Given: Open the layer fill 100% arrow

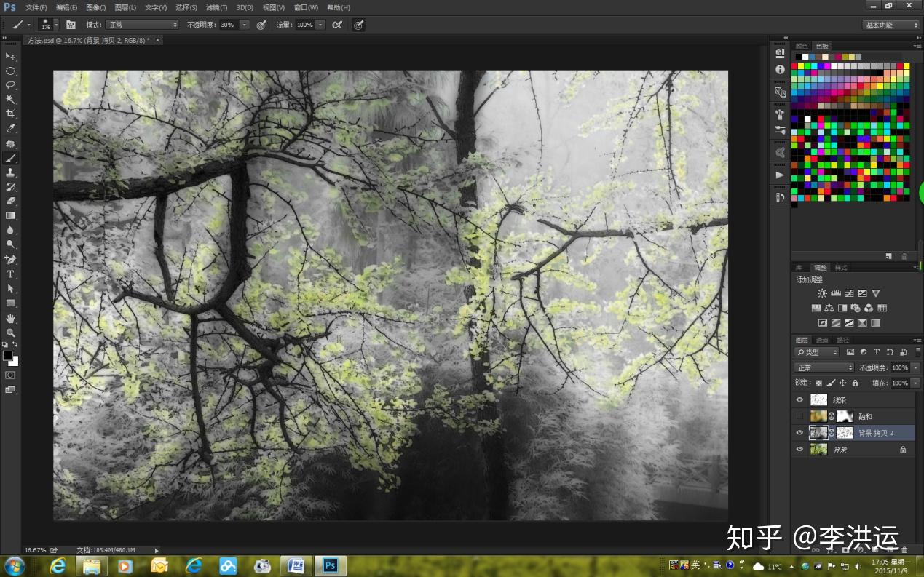Looking at the screenshot, I should 916,383.
